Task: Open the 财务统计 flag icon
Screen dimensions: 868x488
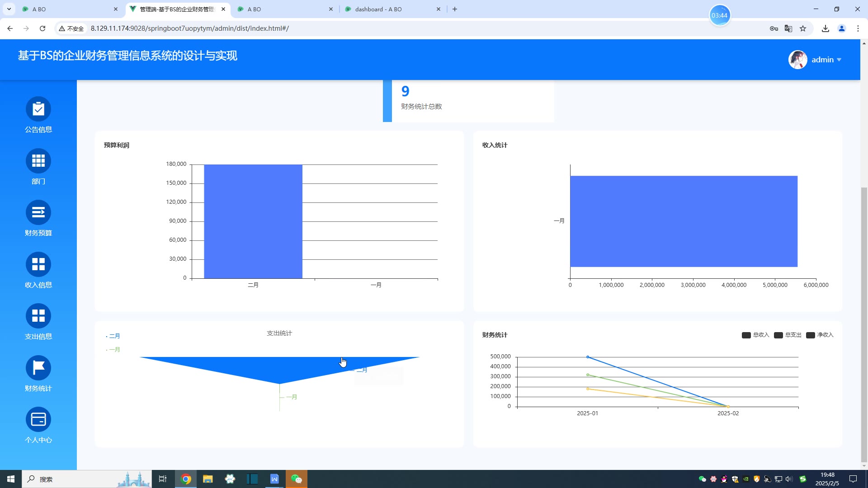Action: [38, 368]
